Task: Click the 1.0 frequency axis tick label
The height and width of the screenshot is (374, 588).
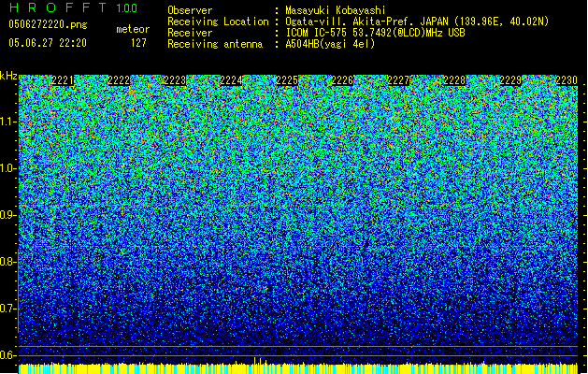Action: (x=8, y=168)
